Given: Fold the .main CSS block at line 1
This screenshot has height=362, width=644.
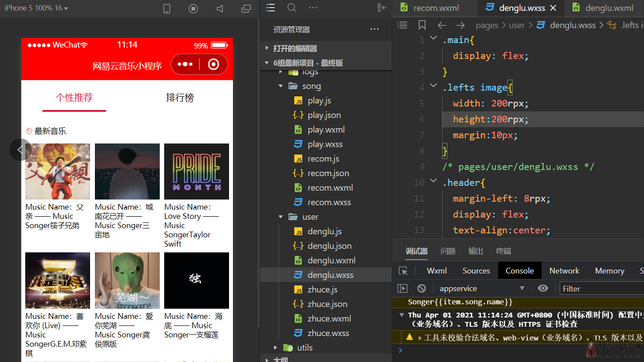Looking at the screenshot, I should (433, 38).
